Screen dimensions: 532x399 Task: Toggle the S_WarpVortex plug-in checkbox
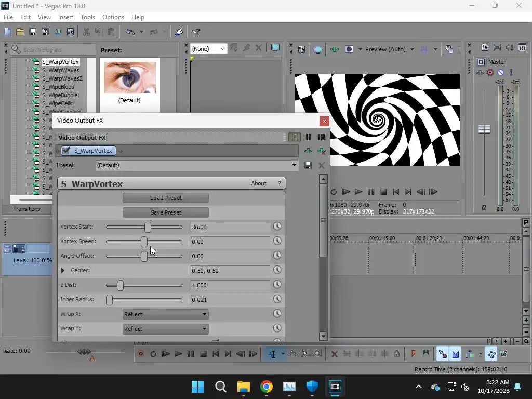point(66,151)
